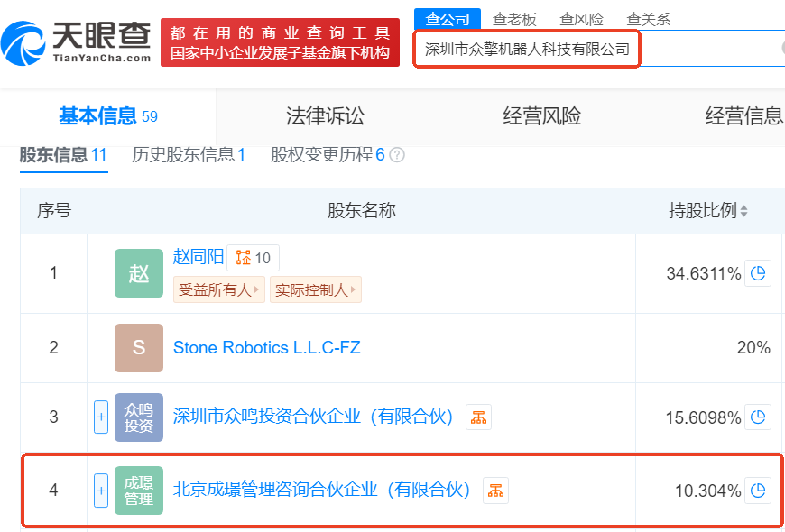
Task: Open 法律诉讼 section tab
Action: point(325,116)
